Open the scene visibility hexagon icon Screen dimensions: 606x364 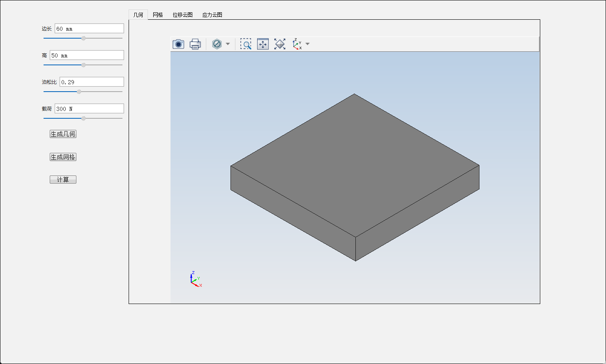217,44
